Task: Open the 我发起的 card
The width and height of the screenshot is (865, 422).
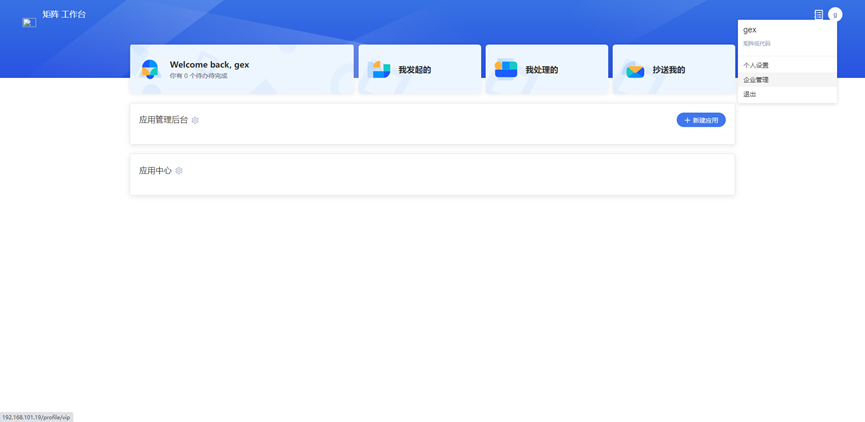Action: (x=420, y=70)
